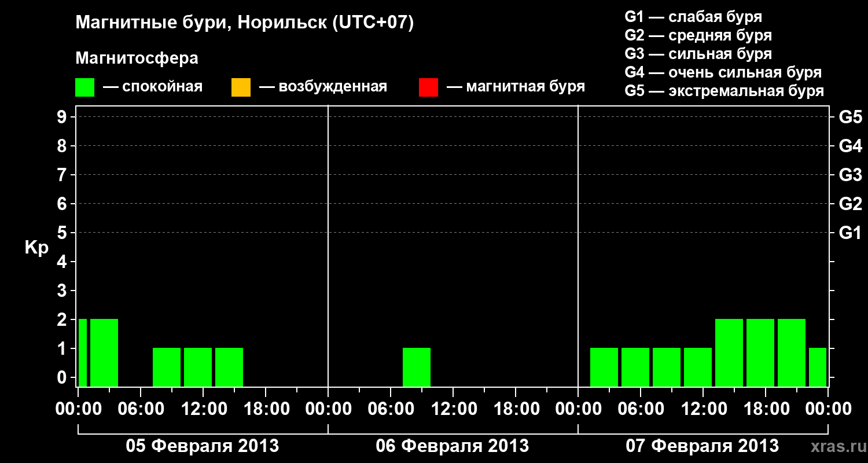The height and width of the screenshot is (463, 868).
Task: Click the narrow first green bar on 05 Февраля
Action: click(x=82, y=352)
